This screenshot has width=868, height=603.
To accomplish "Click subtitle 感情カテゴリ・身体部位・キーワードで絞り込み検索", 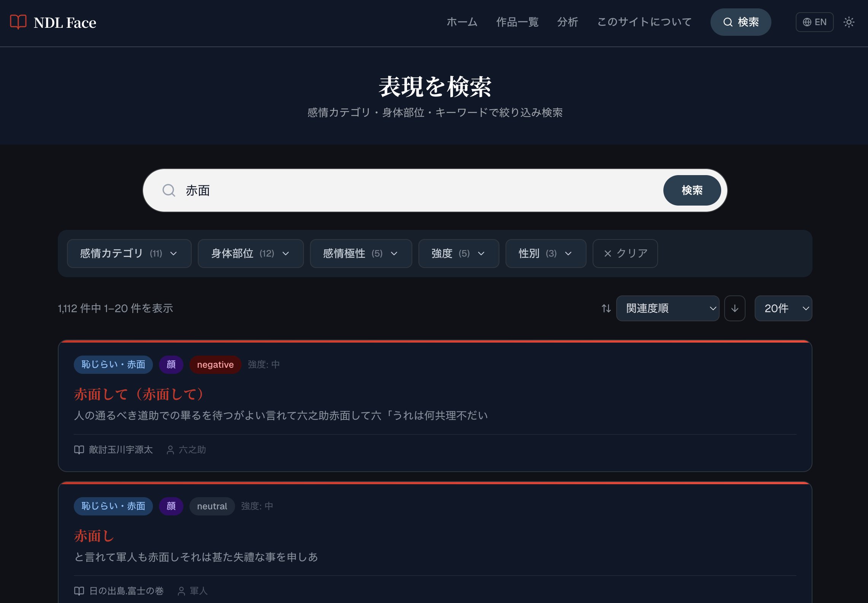I will (435, 113).
